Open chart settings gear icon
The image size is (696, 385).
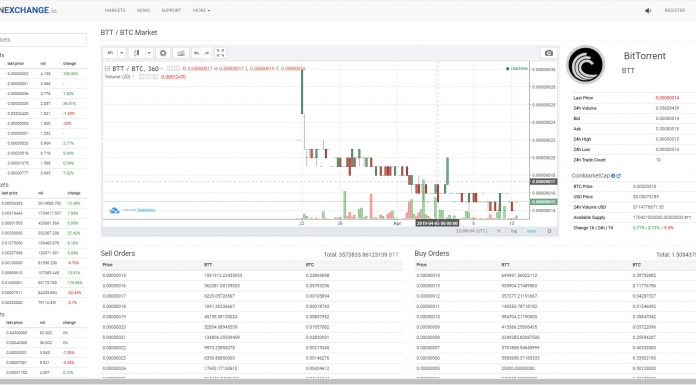coord(163,53)
